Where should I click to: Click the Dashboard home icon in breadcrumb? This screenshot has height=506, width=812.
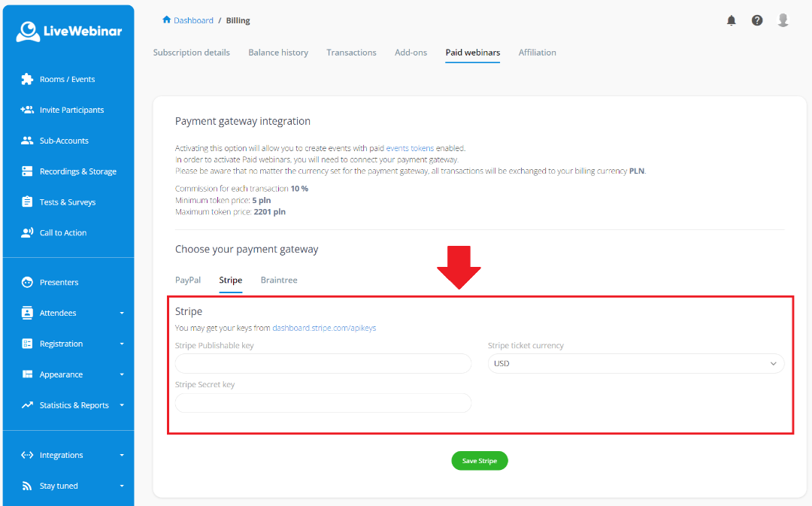(166, 20)
